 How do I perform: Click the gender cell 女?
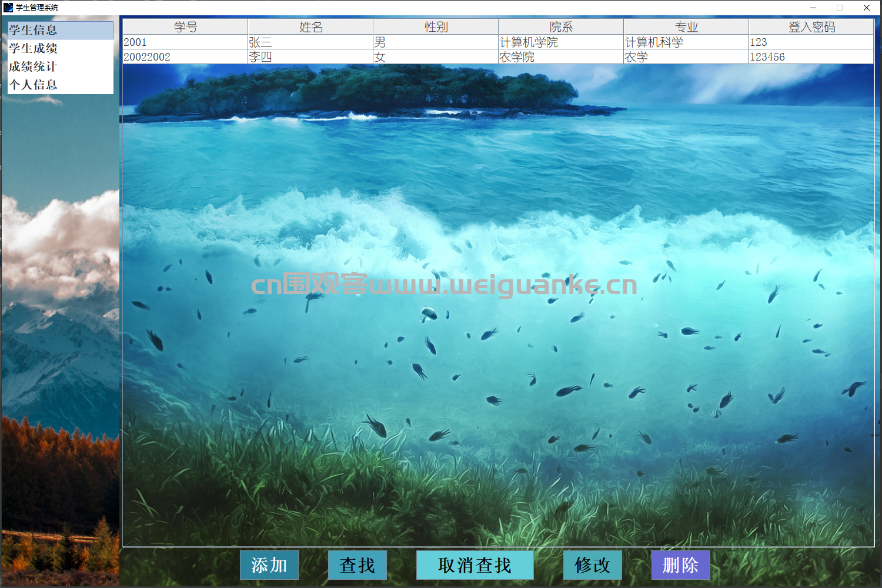[436, 57]
